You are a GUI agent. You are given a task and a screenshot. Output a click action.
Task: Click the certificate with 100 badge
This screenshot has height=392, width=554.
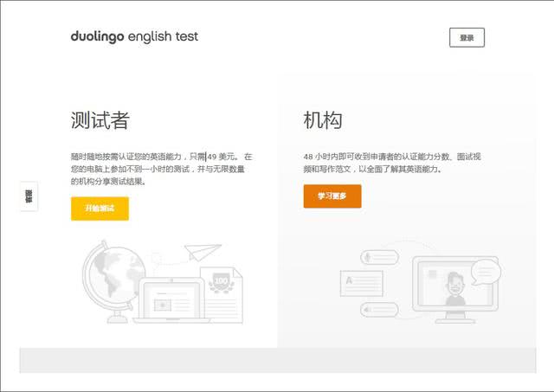coord(222,294)
